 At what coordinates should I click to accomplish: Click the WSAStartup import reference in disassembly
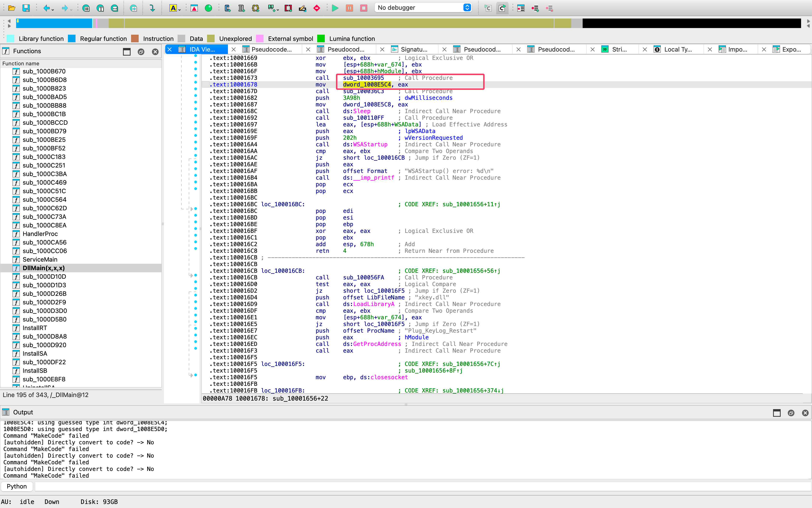click(370, 144)
